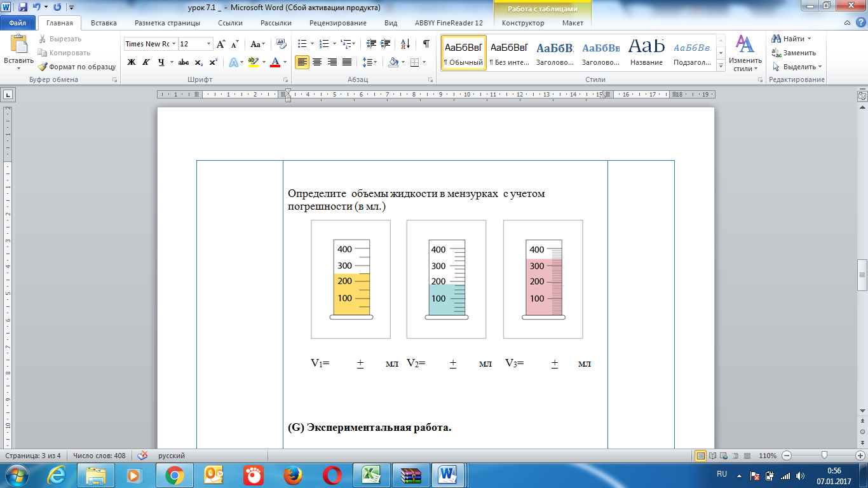Open the ruler tab selector icon
The width and height of the screenshot is (868, 488).
[x=8, y=95]
